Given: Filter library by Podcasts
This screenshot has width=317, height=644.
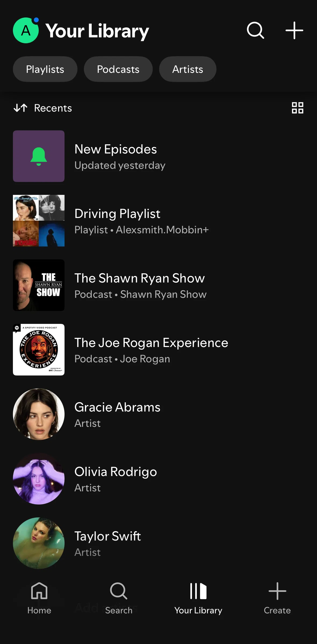Looking at the screenshot, I should coord(118,69).
